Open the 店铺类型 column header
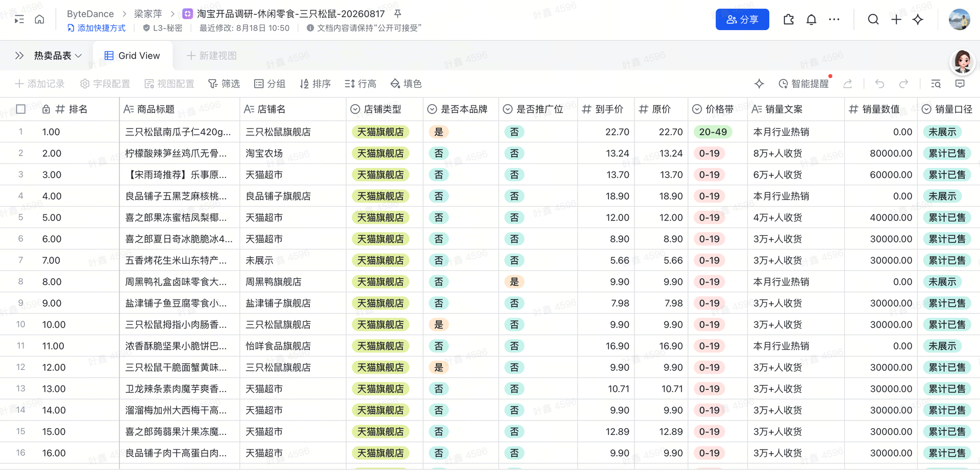The height and width of the screenshot is (471, 980). pos(384,109)
